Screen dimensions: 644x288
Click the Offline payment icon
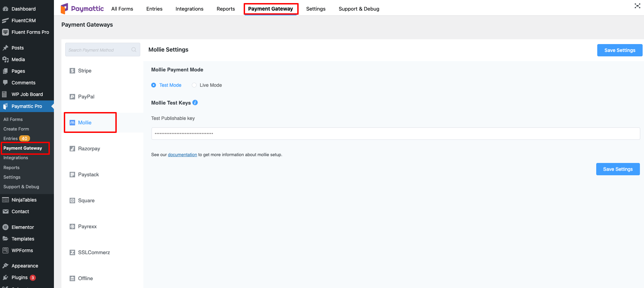click(72, 278)
